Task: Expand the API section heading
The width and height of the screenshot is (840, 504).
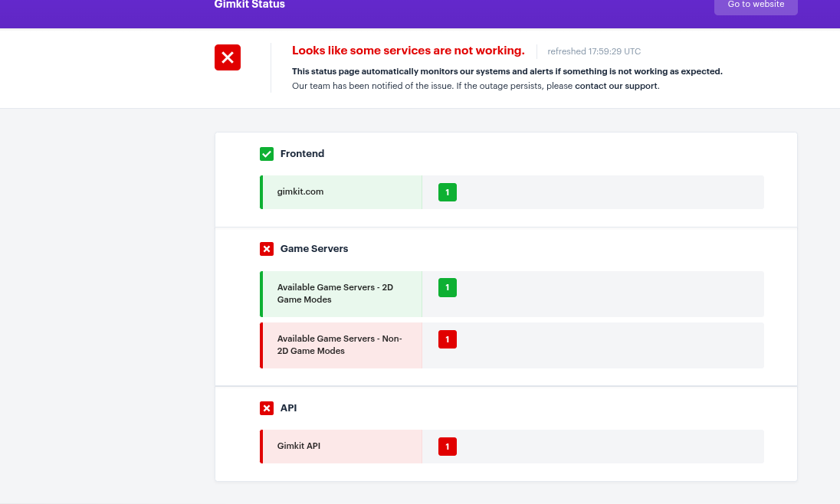Action: pyautogui.click(x=289, y=408)
